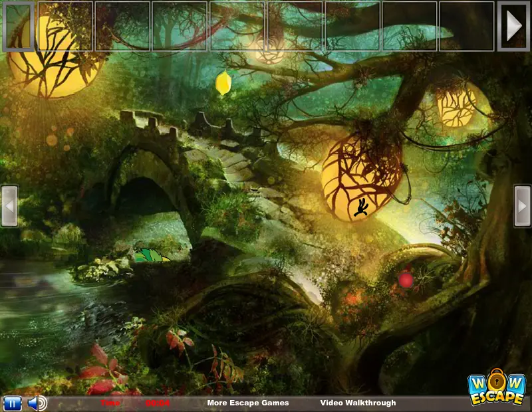
Task: Go to the scene on the right
Action: coord(522,206)
